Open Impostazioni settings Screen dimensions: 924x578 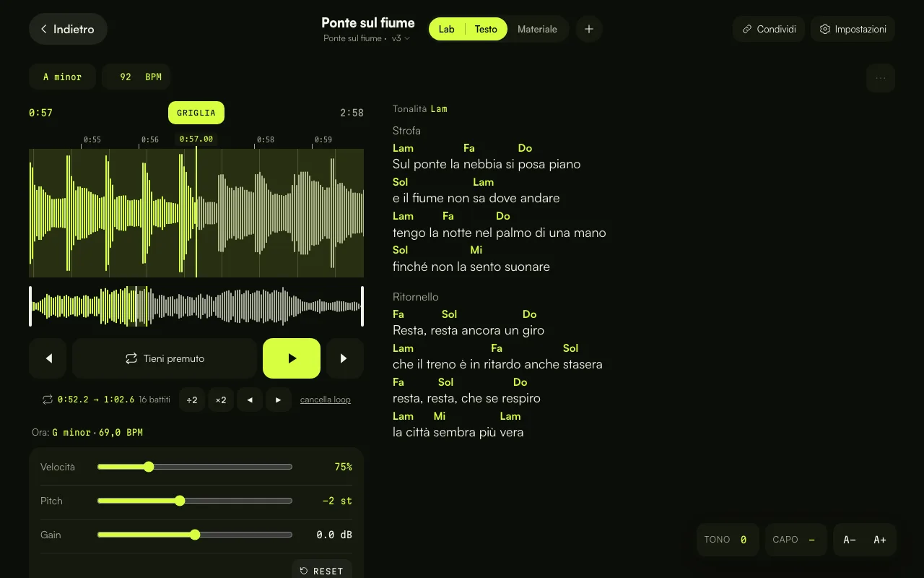click(x=853, y=29)
